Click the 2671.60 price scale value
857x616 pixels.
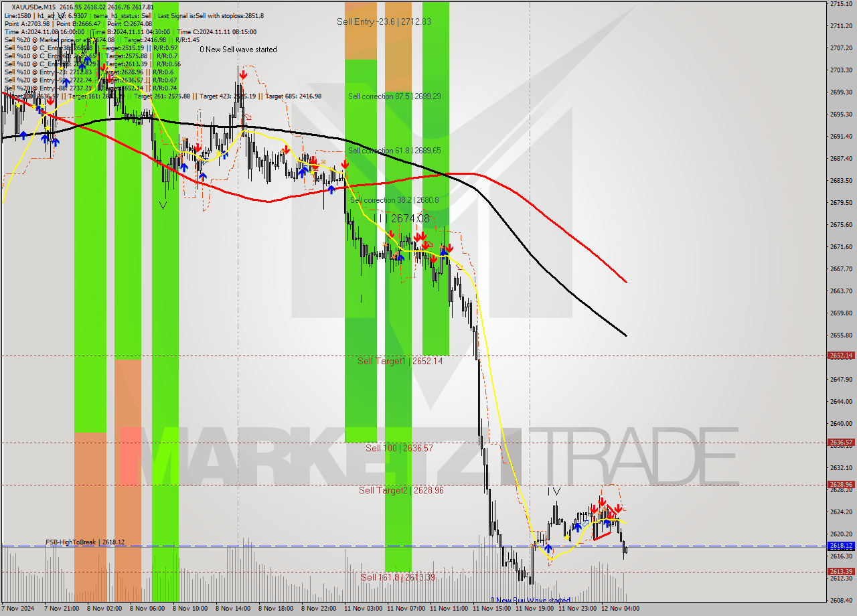[841, 246]
